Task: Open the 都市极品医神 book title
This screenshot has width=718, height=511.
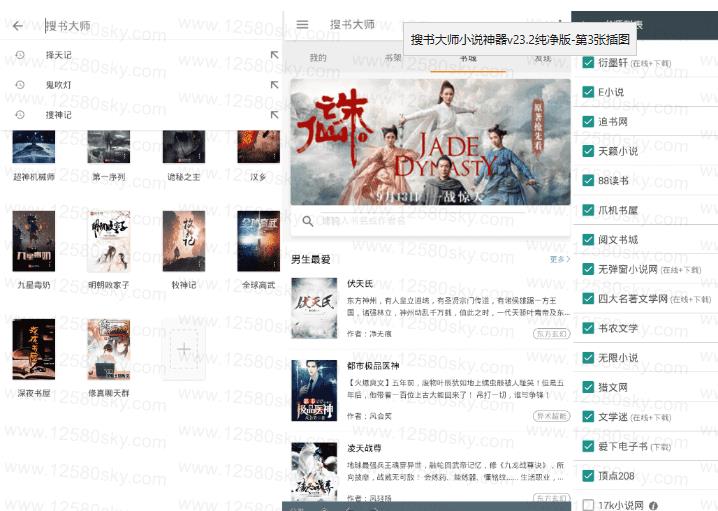Action: point(373,366)
